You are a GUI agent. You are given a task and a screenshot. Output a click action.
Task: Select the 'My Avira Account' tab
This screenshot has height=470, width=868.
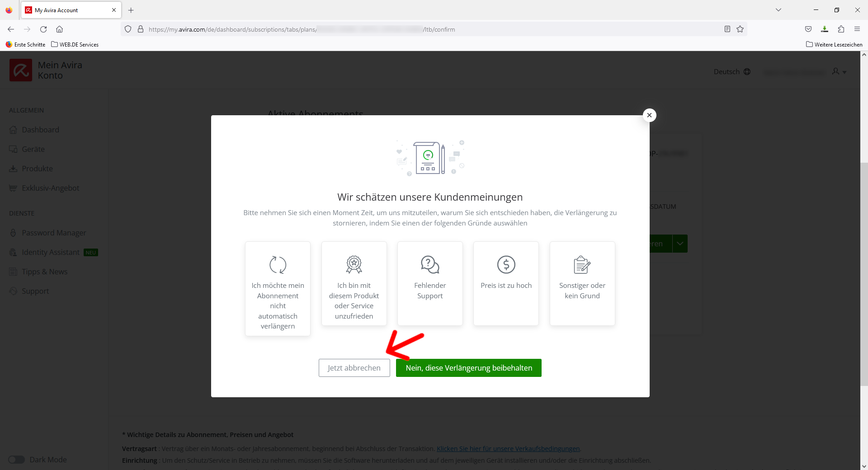click(x=71, y=10)
